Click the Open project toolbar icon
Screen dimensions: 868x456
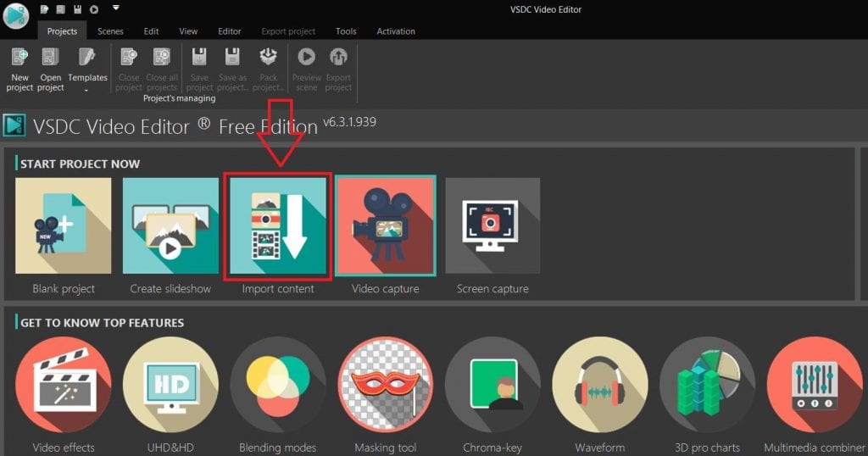tap(51, 68)
